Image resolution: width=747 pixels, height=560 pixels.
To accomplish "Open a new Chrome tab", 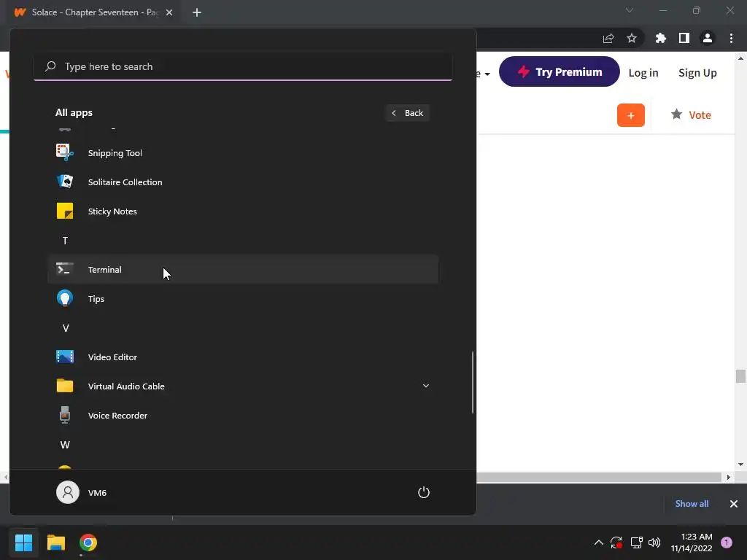I will [x=197, y=12].
